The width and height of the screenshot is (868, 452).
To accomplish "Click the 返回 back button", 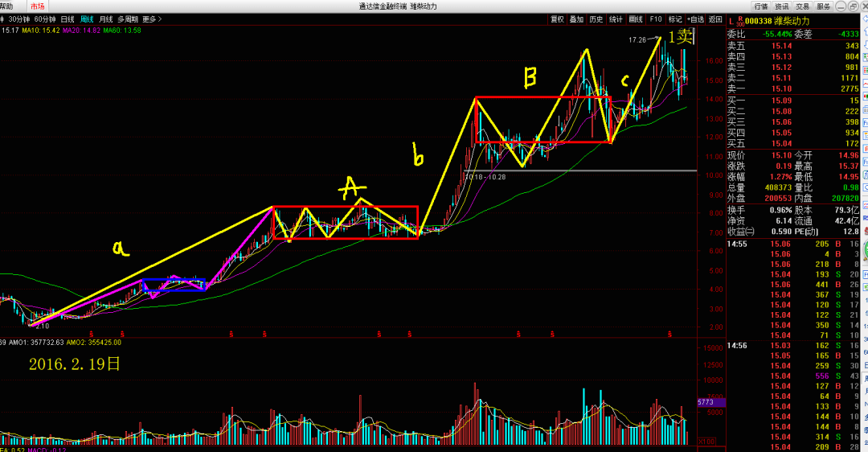I will point(715,18).
